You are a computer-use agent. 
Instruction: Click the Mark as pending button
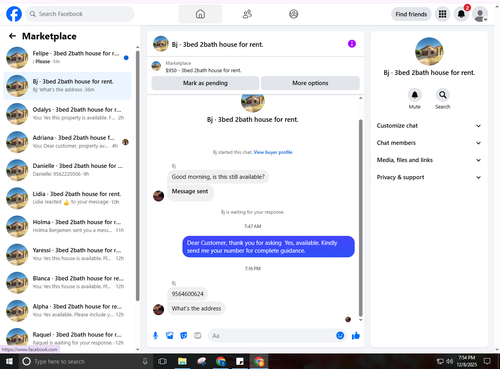205,83
